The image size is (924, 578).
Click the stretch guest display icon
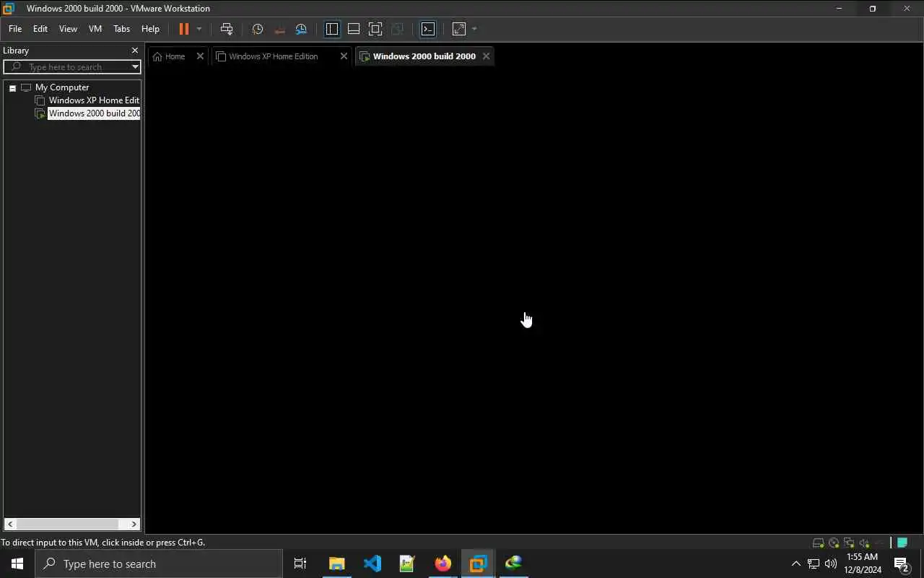pyautogui.click(x=459, y=29)
